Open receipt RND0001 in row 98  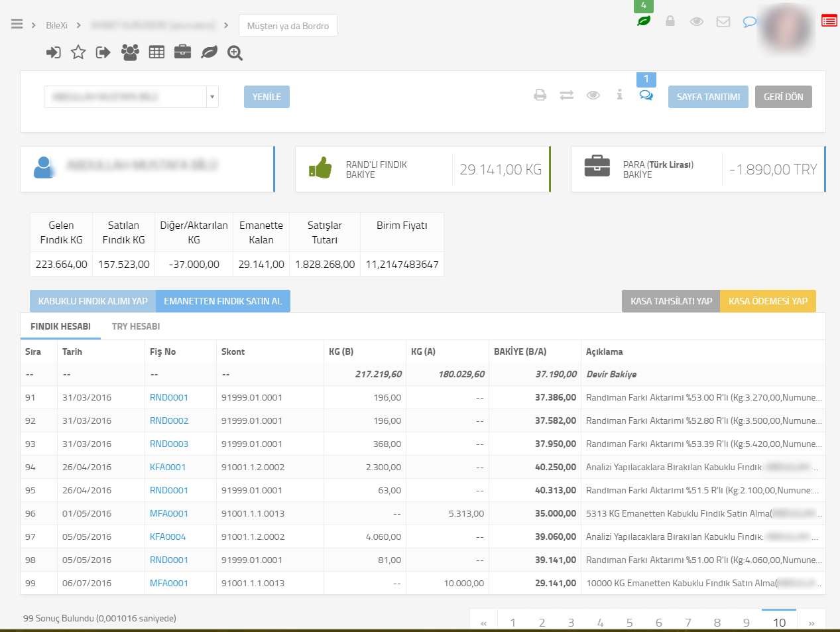pos(169,560)
